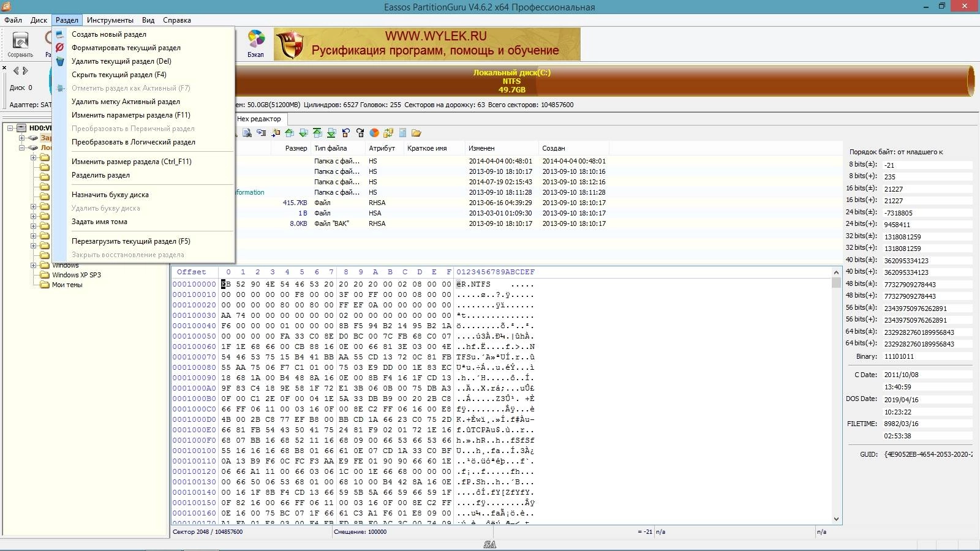
Task: Click the trash bin delete icon in menu
Action: pyautogui.click(x=60, y=61)
